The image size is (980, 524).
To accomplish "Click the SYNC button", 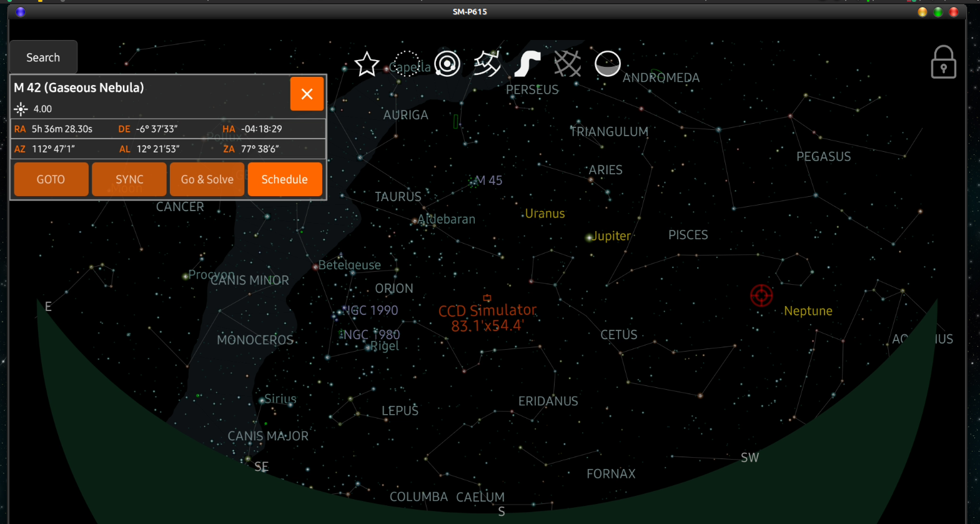I will [129, 179].
